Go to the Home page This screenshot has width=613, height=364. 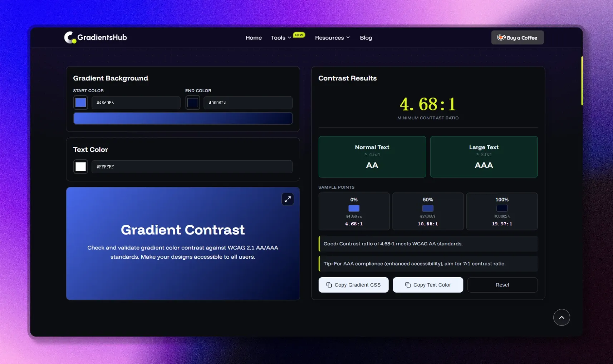coord(254,38)
